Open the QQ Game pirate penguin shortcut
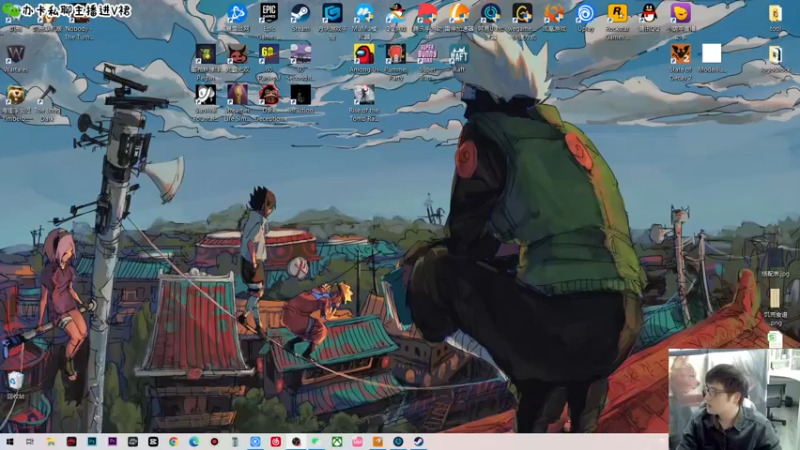This screenshot has height=450, width=800. coord(395,14)
